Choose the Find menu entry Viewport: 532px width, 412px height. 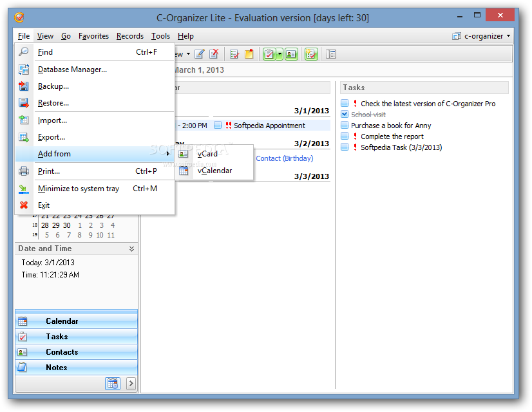tap(95, 52)
